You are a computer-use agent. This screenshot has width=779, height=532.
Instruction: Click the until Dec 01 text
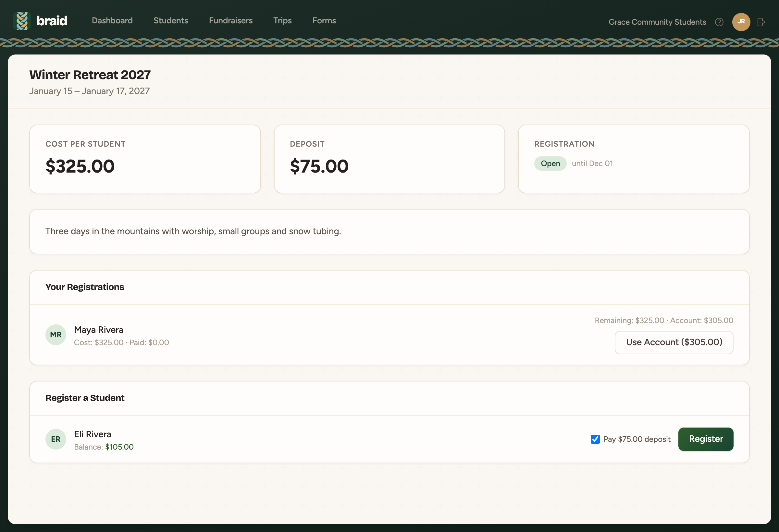592,163
